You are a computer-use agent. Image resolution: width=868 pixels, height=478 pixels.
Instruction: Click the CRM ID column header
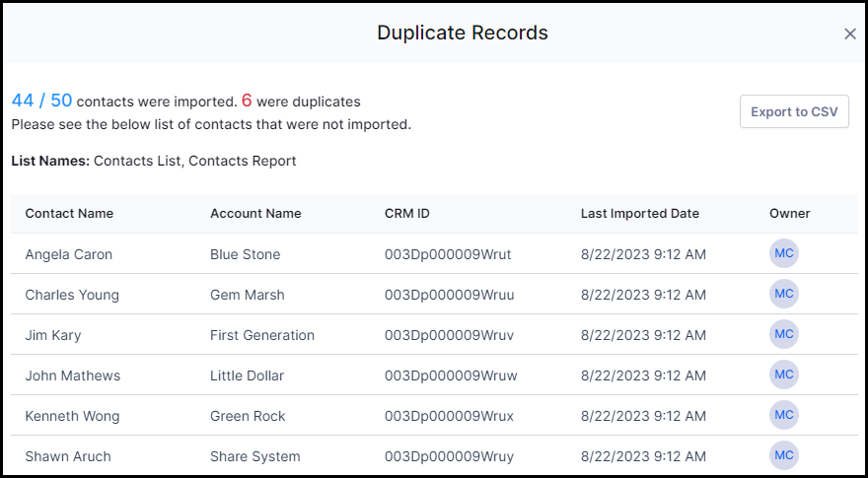pos(406,214)
